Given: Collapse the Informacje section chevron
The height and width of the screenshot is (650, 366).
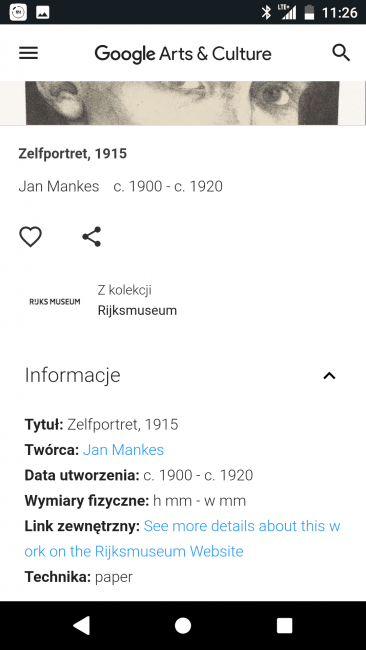Looking at the screenshot, I should coord(329,376).
